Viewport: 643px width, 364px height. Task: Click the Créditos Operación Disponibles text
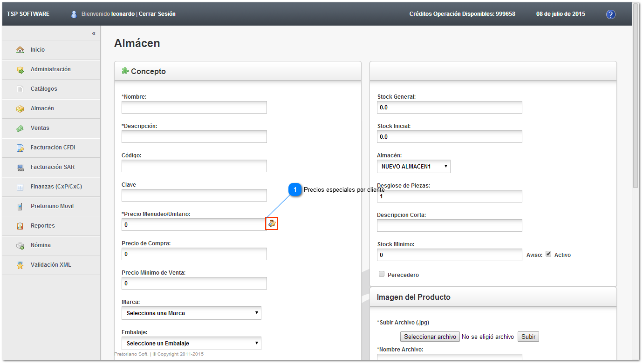[x=462, y=14]
